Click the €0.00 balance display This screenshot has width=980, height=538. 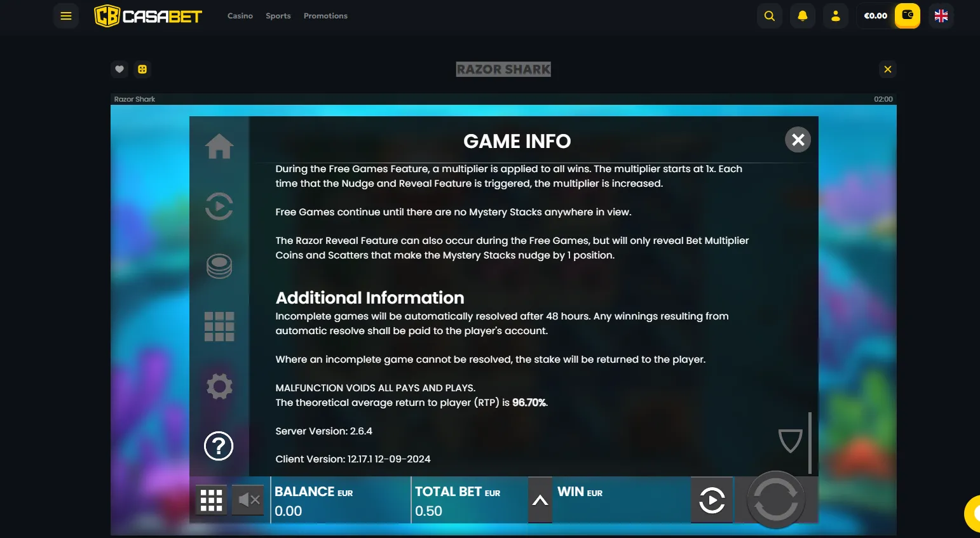[876, 16]
